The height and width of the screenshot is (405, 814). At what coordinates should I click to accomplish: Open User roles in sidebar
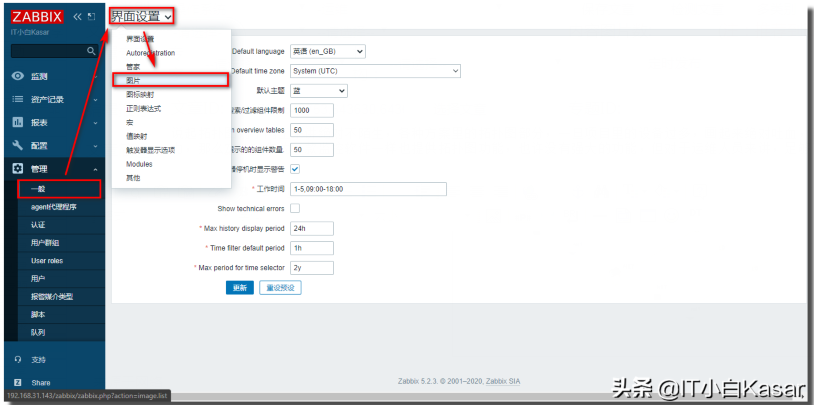[x=47, y=261]
